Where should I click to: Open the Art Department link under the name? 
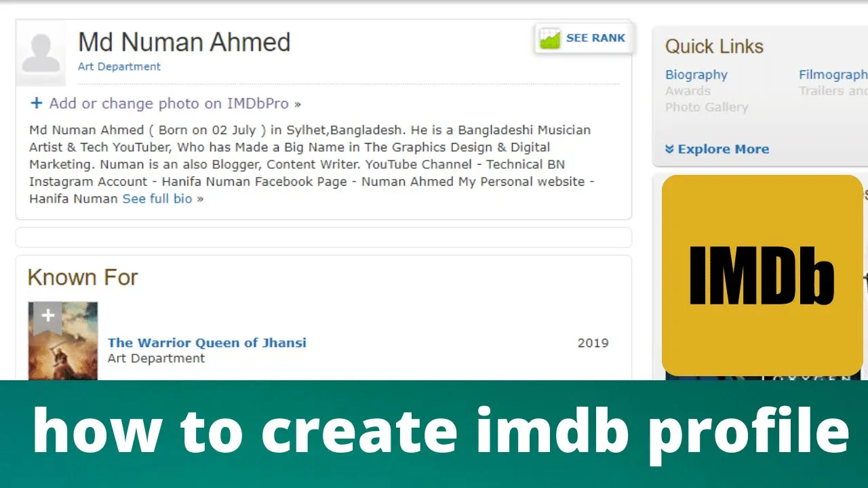(x=119, y=66)
